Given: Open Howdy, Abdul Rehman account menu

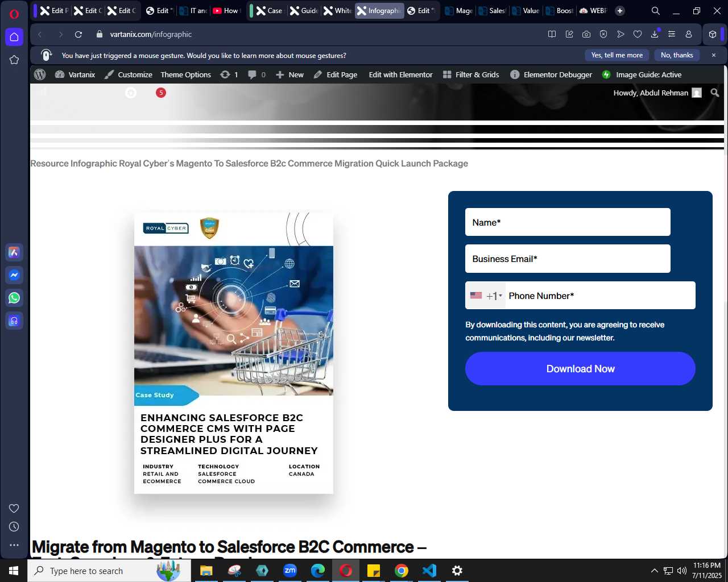Looking at the screenshot, I should click(657, 93).
